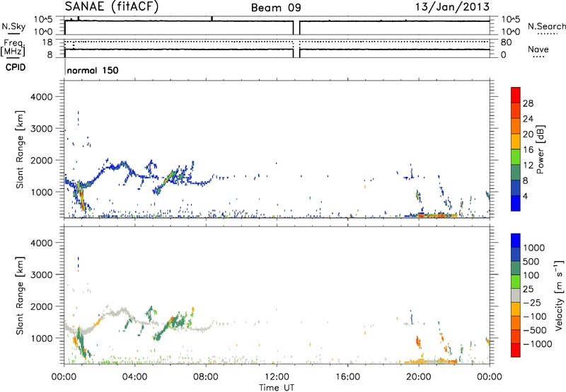Click the 'Beam 09' heading
The width and height of the screenshot is (566, 392).
click(276, 8)
